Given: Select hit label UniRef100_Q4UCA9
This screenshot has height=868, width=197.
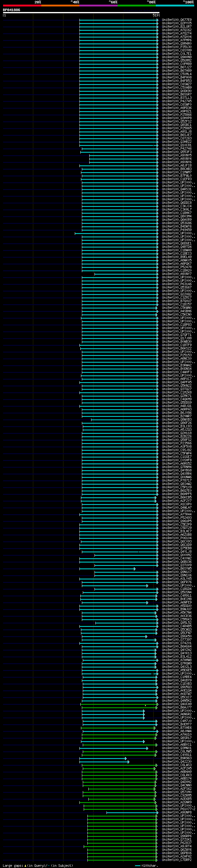Looking at the screenshot, I should (x=177, y=704).
